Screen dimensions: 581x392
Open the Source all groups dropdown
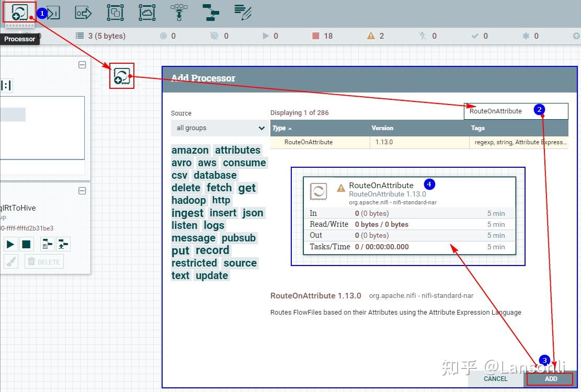pyautogui.click(x=220, y=128)
